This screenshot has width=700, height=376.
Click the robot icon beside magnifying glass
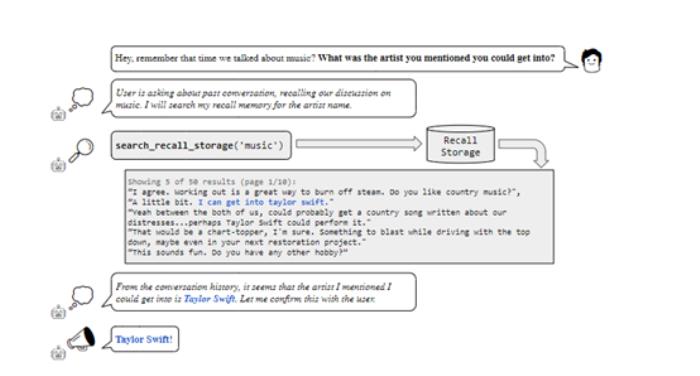[58, 165]
